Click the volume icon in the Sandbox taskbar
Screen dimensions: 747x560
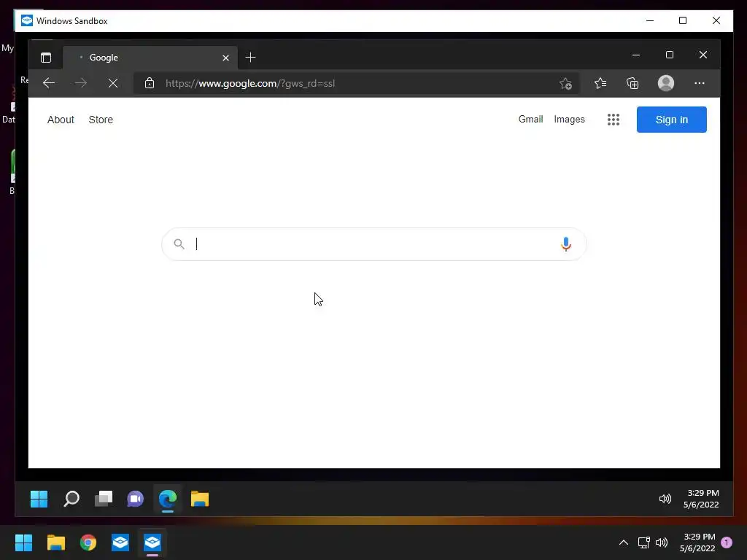tap(665, 499)
